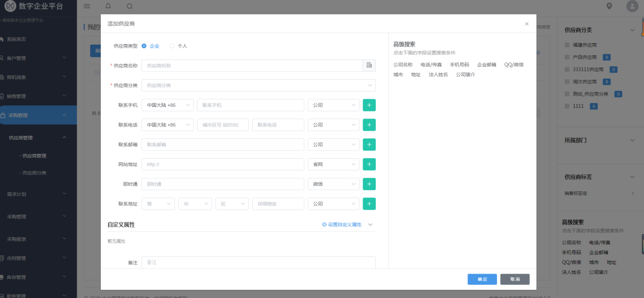
Task: Click the location pin icon in header
Action: [x=609, y=6]
